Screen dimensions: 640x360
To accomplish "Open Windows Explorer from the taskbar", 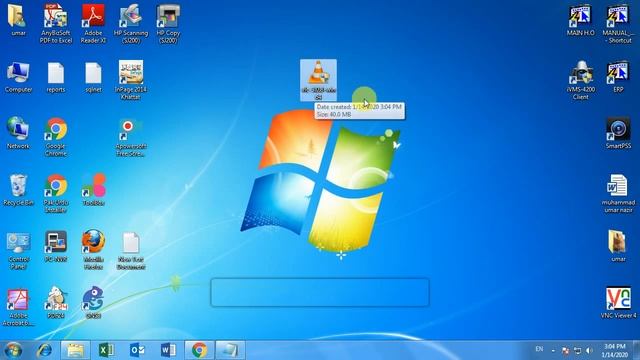I will 75,350.
